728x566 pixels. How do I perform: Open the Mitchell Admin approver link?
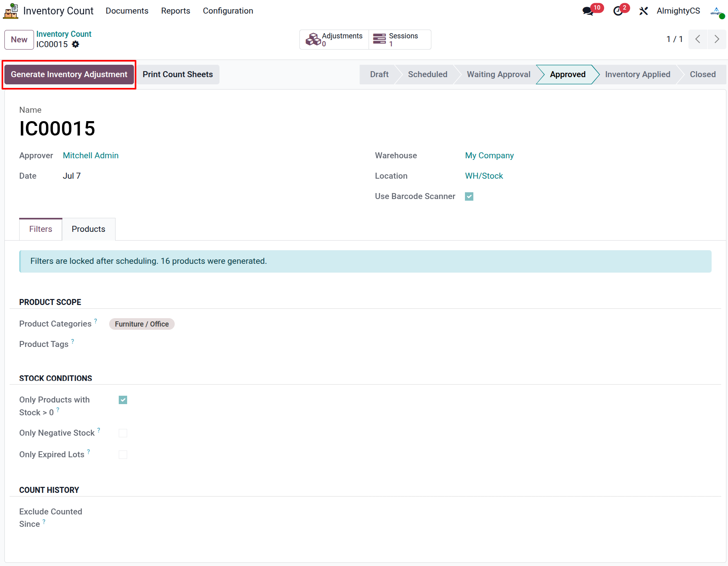(x=91, y=155)
